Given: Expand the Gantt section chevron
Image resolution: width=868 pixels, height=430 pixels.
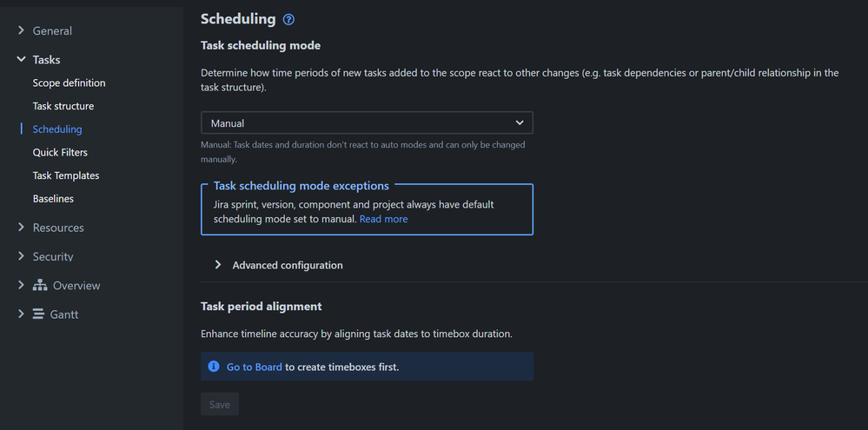Looking at the screenshot, I should 22,314.
